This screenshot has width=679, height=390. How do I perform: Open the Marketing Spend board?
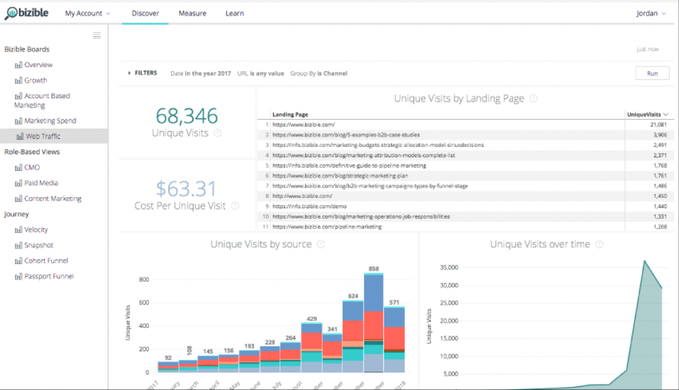[x=50, y=121]
